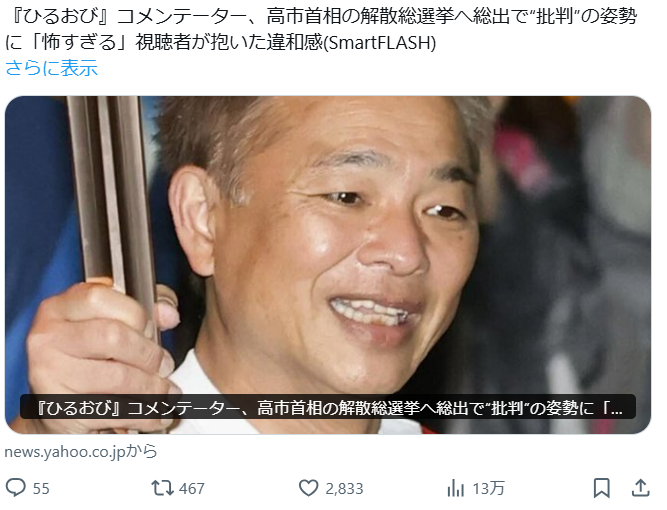
Task: Click the blurred background right of photo
Action: 570,255
